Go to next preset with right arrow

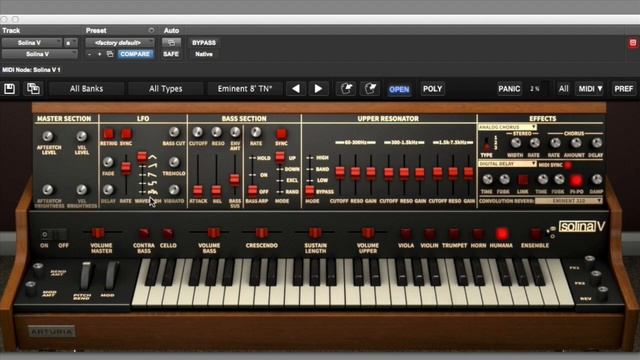[318, 89]
